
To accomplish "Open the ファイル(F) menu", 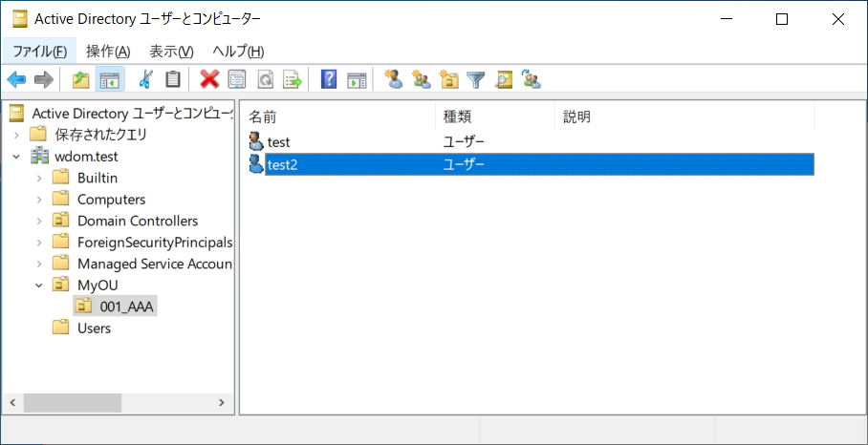I will click(40, 52).
